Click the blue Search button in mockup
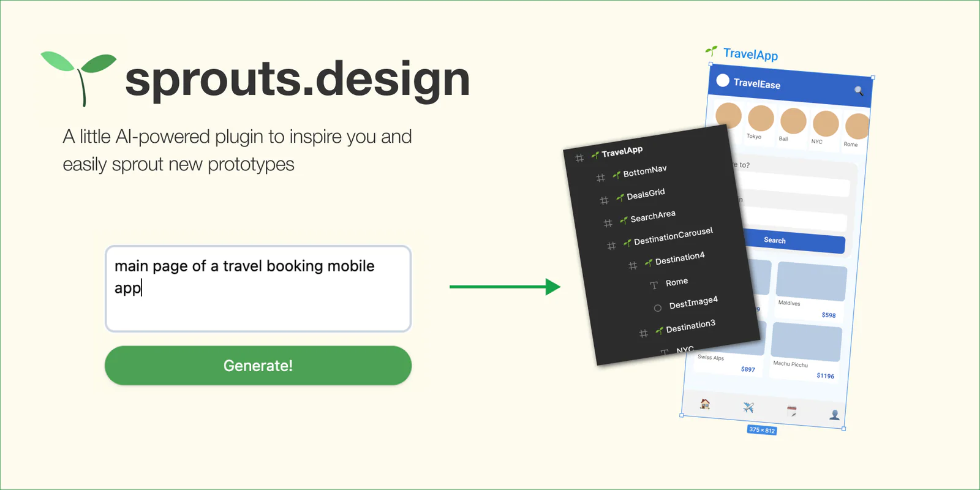 [794, 242]
